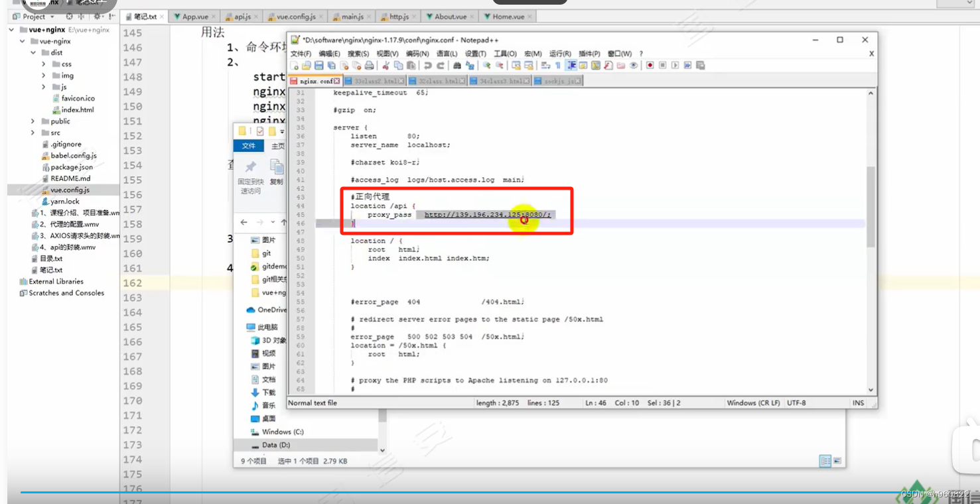Click the New file icon in Notepad++ toolbar
Viewport: 980px width, 504px height.
294,65
